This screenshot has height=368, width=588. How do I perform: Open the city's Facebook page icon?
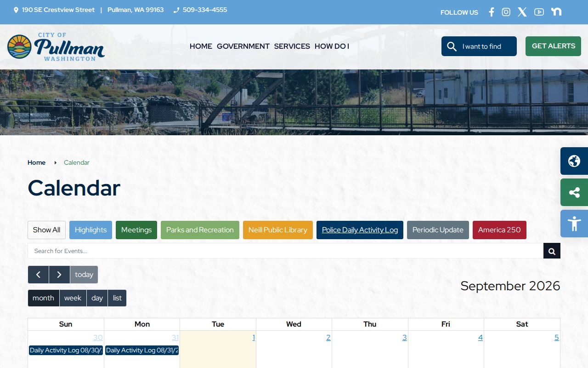pos(491,12)
